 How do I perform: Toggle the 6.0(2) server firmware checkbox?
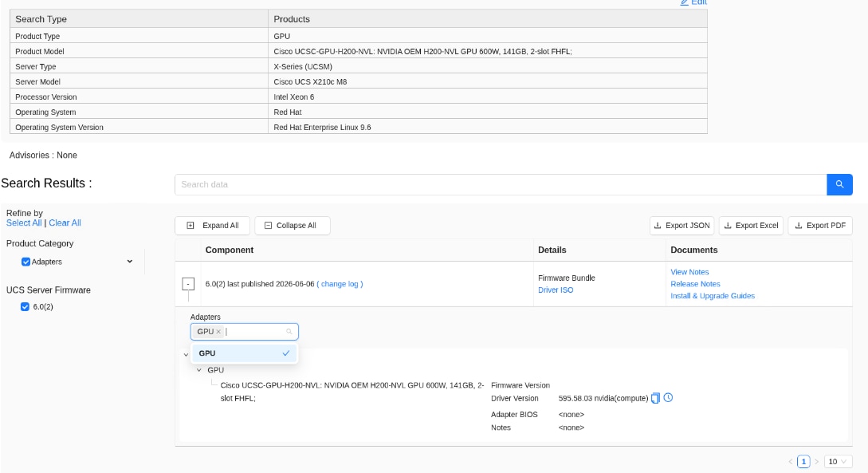(x=25, y=307)
